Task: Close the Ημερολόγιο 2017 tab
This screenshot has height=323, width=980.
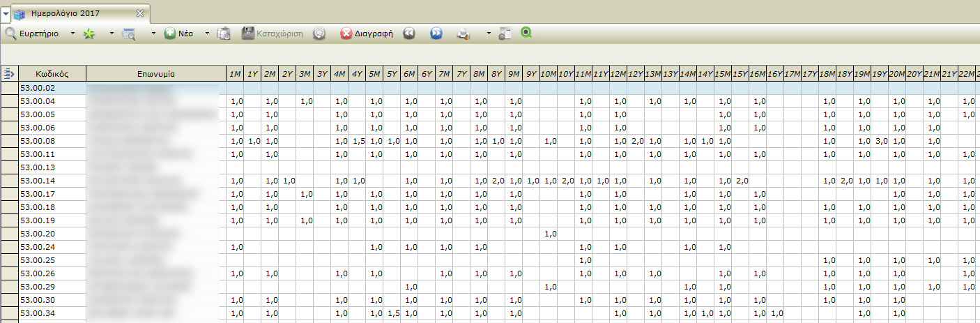Action: (x=139, y=13)
